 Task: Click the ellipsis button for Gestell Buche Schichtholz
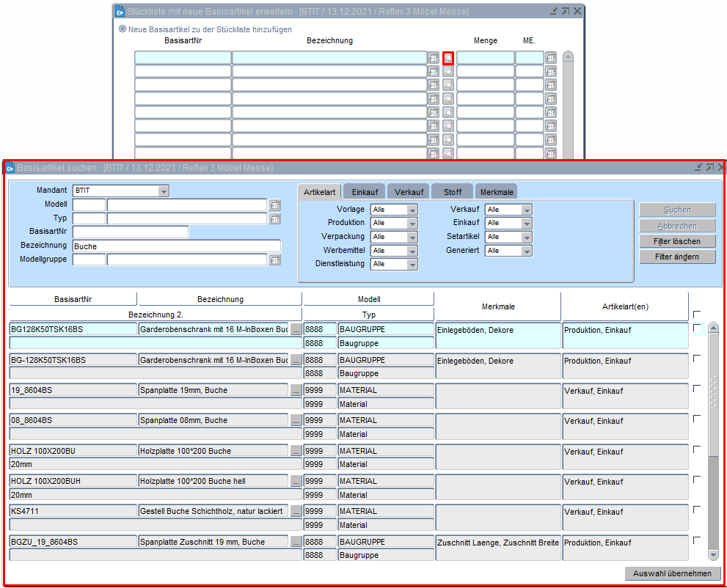tap(296, 511)
